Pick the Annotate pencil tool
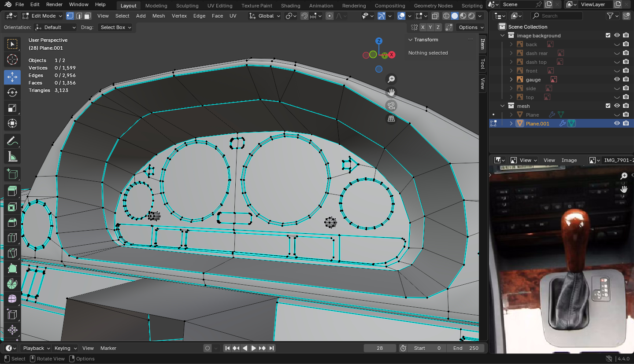This screenshot has height=364, width=634. tap(12, 141)
